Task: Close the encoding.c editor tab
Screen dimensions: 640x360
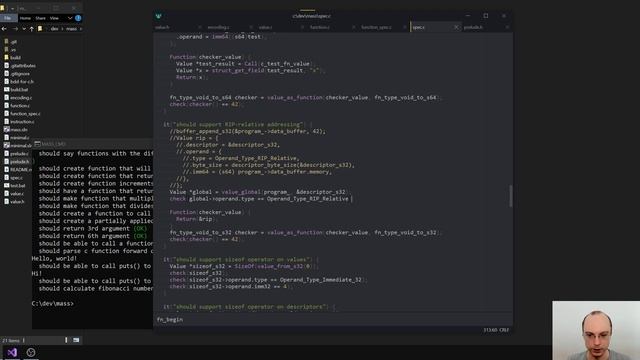Action: click(x=251, y=27)
